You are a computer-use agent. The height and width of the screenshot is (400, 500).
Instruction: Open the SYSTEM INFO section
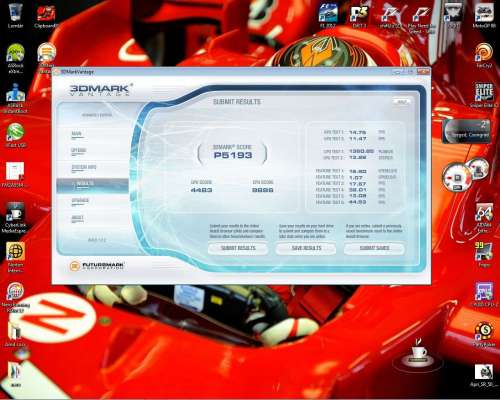(84, 168)
